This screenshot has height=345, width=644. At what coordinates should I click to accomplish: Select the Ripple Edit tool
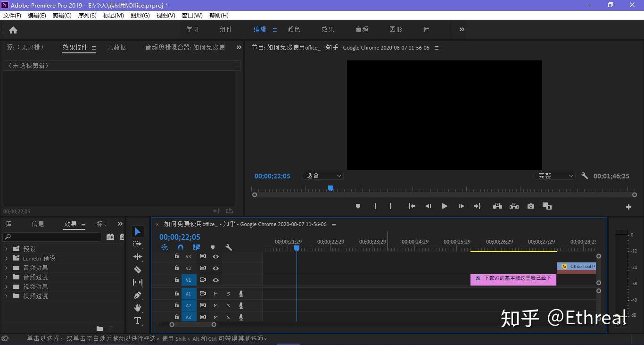point(138,257)
